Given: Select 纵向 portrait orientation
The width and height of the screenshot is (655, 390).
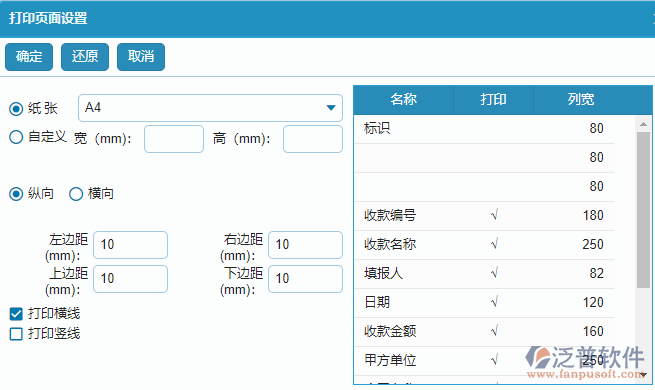Looking at the screenshot, I should pos(16,194).
